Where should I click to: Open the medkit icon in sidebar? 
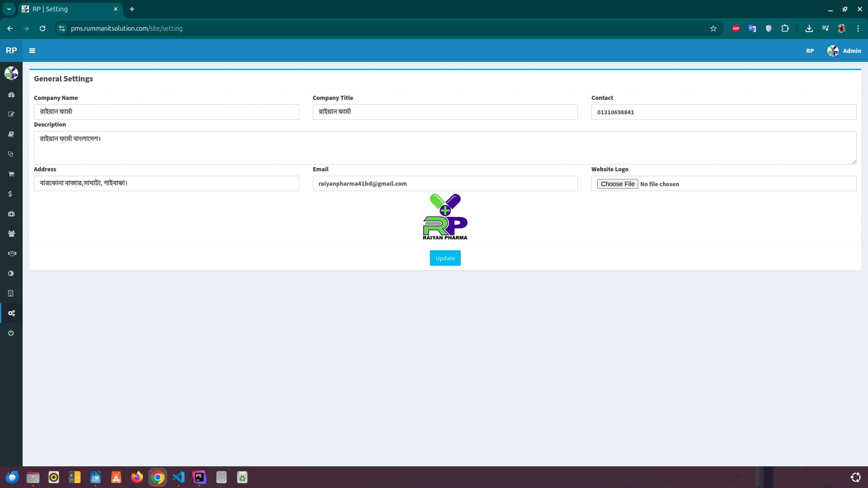click(x=11, y=214)
